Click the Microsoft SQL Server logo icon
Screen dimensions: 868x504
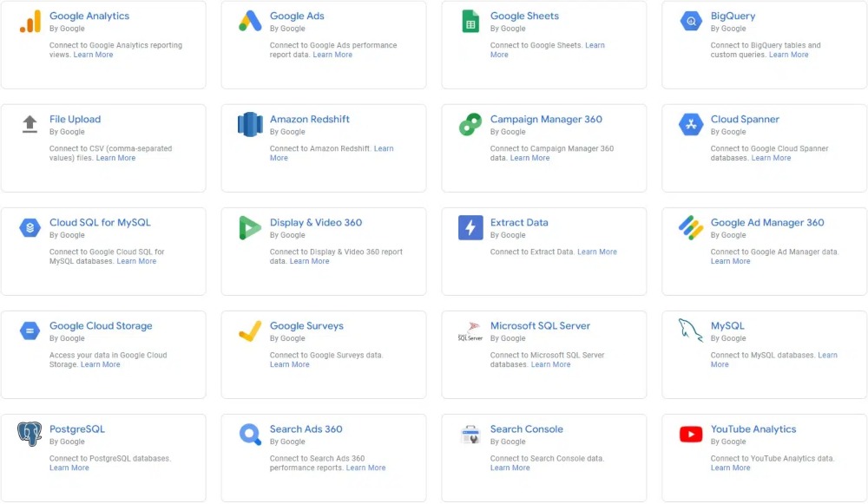click(x=470, y=331)
